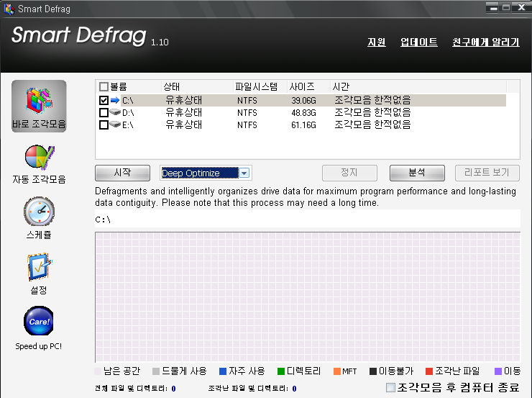Click the 남은 공간 legend color swatch
Screen dimensions: 532x398
[x=98, y=371]
